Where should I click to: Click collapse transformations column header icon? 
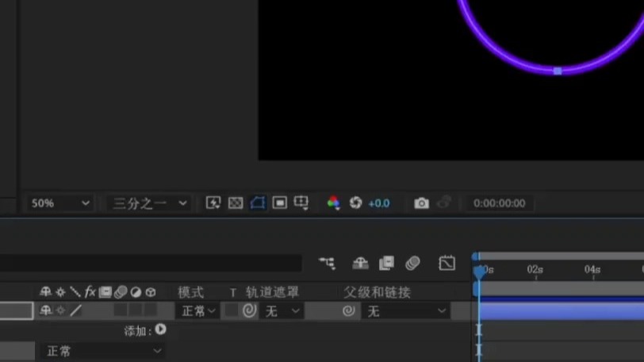coord(60,292)
